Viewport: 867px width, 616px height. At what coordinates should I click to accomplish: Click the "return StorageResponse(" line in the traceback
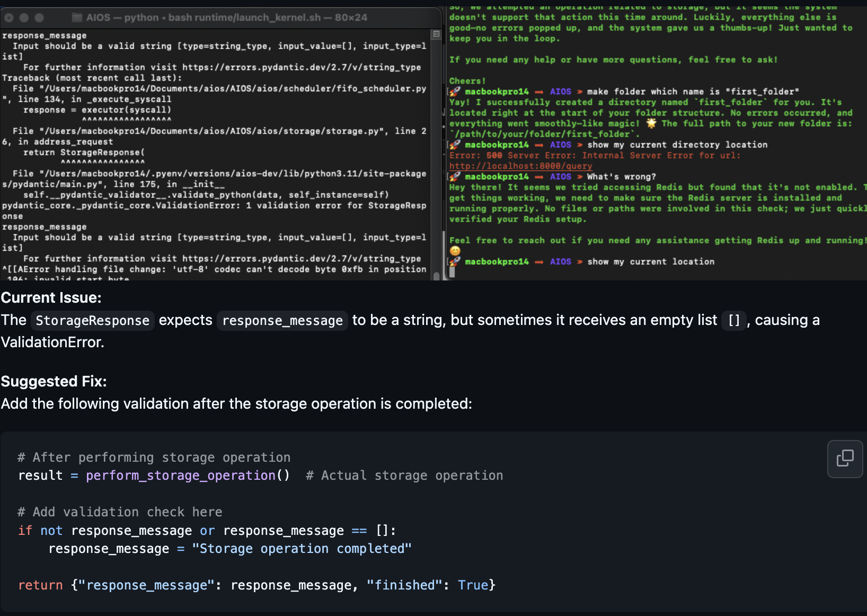pos(84,152)
